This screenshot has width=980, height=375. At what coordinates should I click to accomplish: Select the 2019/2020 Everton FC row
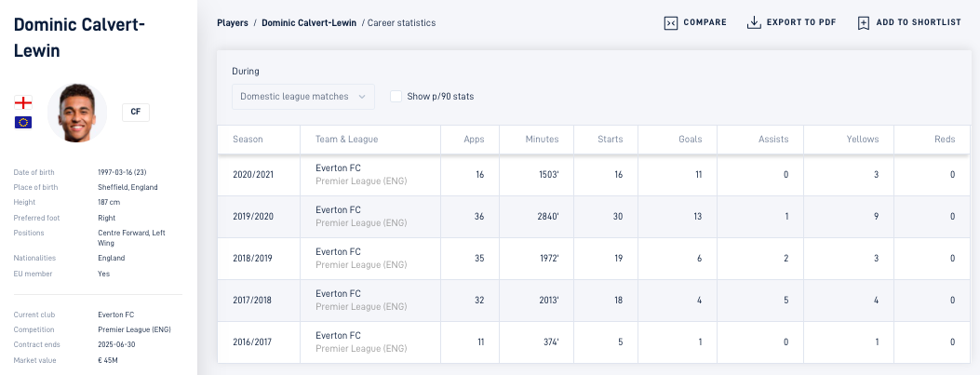click(594, 216)
